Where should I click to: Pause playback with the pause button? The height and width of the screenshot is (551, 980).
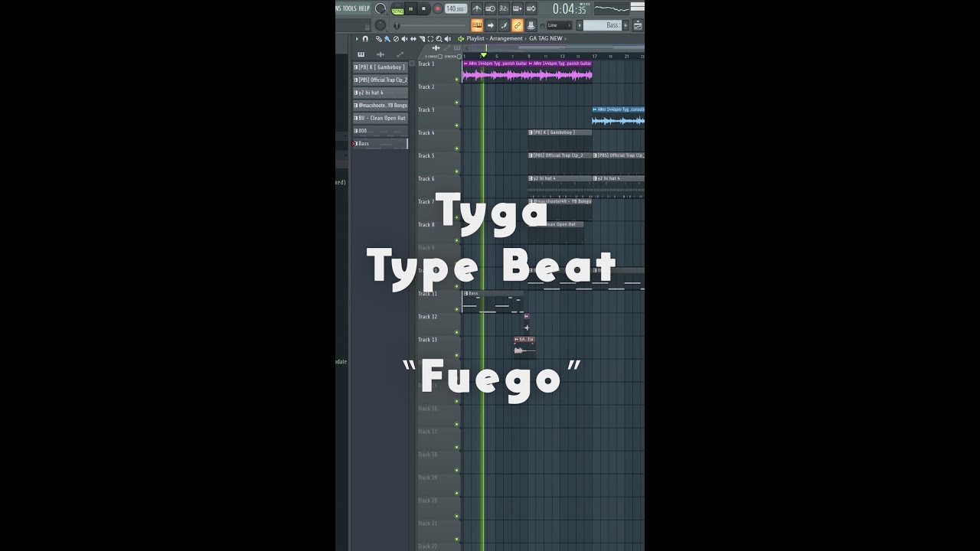coord(411,8)
